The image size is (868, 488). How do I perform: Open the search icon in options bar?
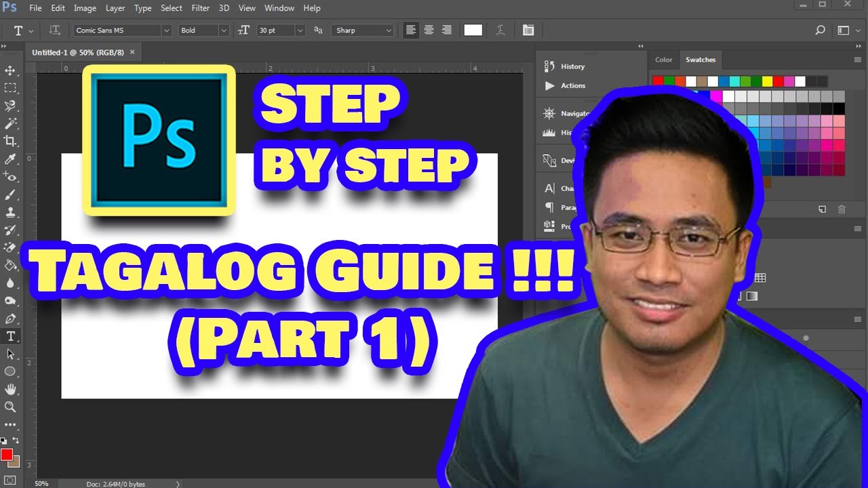click(x=820, y=30)
